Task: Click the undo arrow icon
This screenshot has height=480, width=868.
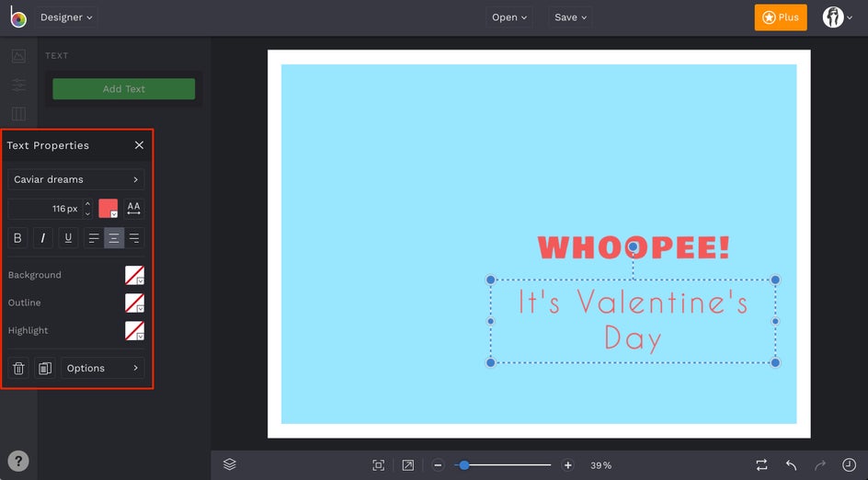Action: [x=791, y=465]
